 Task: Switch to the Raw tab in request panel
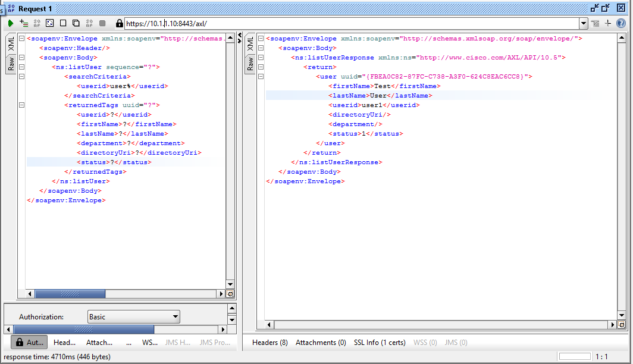(x=11, y=64)
